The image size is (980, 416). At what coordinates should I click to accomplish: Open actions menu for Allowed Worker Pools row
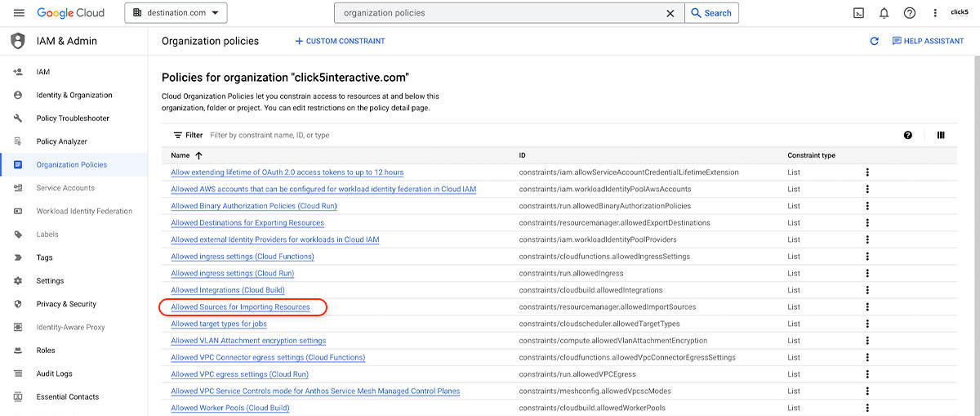tap(867, 408)
